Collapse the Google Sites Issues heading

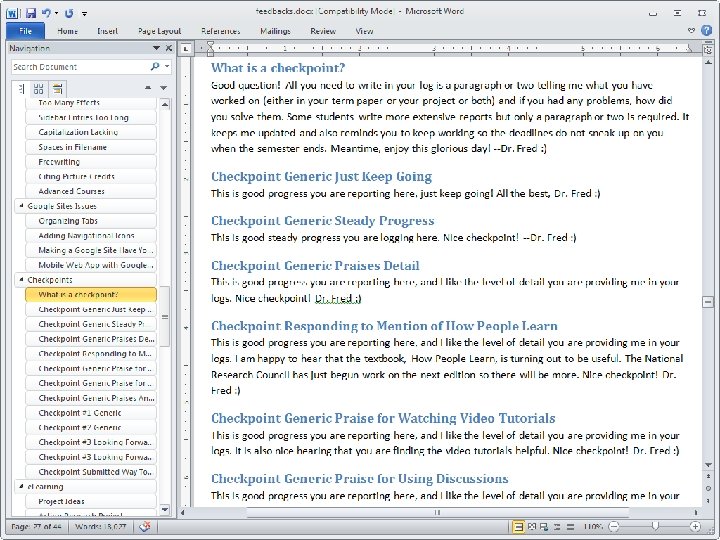[x=21, y=206]
